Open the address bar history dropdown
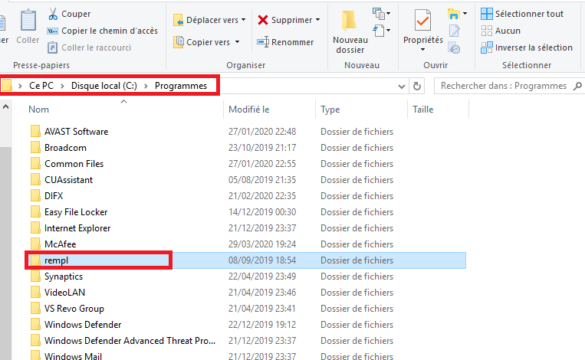Screen dimensions: 585x360 (x=401, y=87)
